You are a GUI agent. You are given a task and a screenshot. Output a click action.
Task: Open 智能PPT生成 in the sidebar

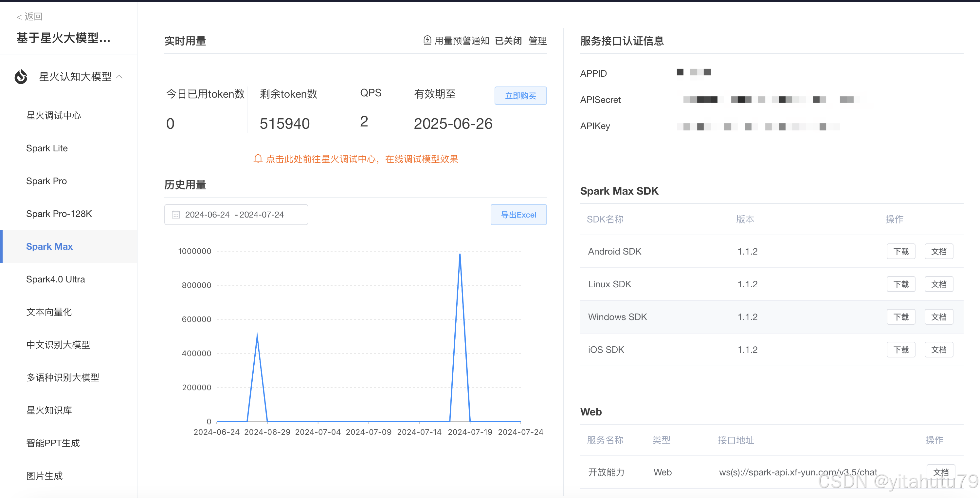click(x=53, y=443)
